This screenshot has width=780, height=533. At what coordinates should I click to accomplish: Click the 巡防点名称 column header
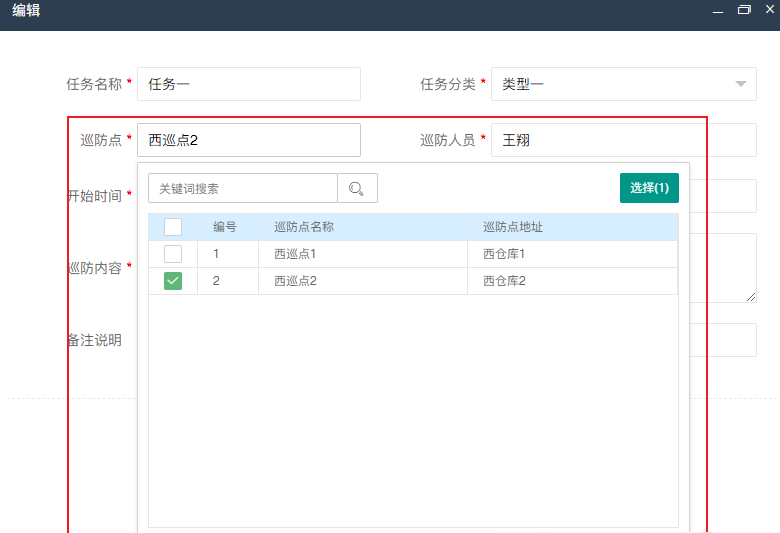pos(304,227)
